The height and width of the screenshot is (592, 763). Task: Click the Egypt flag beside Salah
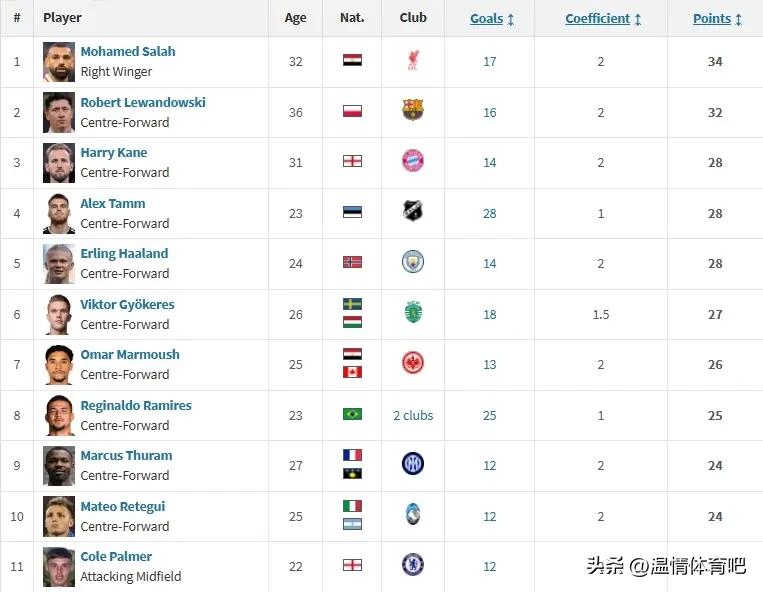pos(352,60)
